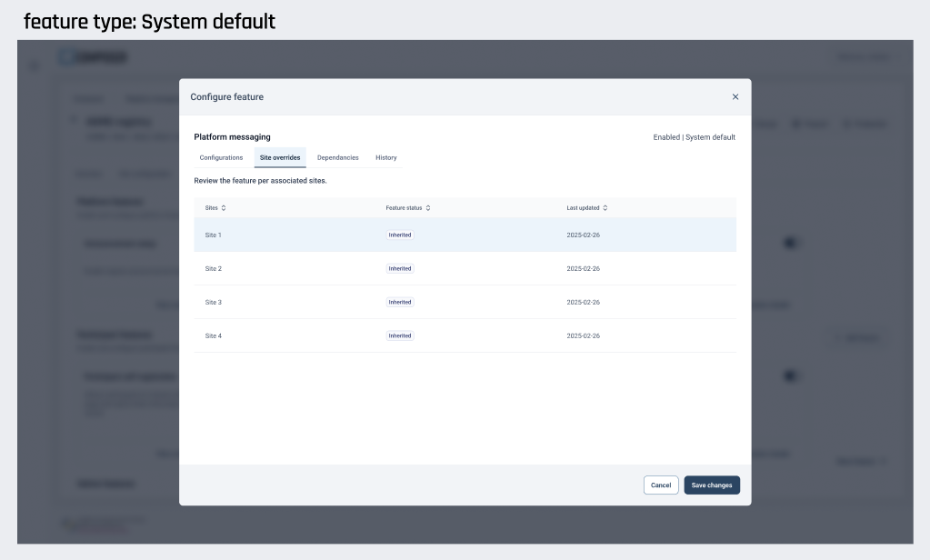Image resolution: width=930 pixels, height=560 pixels.
Task: Cancel the feature configuration
Action: (x=661, y=485)
